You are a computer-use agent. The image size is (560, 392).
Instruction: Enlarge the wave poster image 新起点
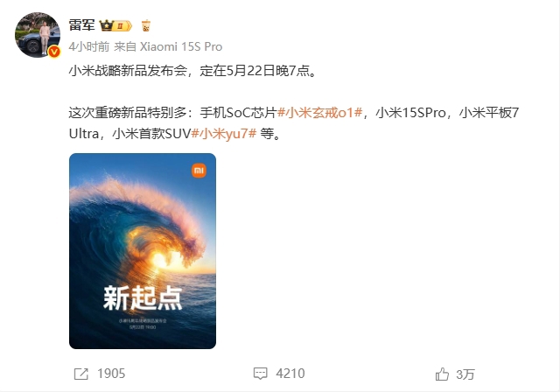pos(143,251)
